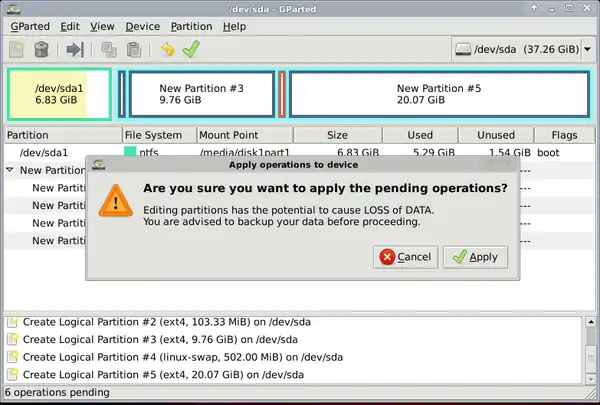
Task: Collapse the New Partition extended tree row
Action: point(10,171)
